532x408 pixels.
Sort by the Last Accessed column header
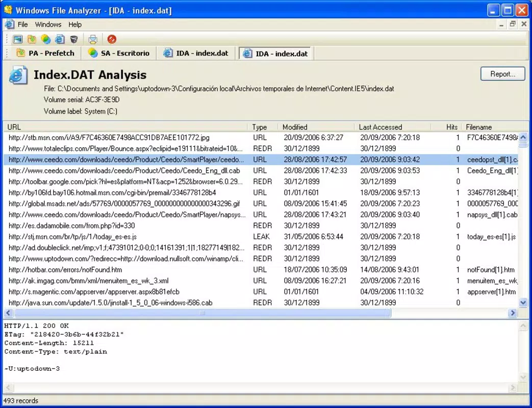click(393, 127)
